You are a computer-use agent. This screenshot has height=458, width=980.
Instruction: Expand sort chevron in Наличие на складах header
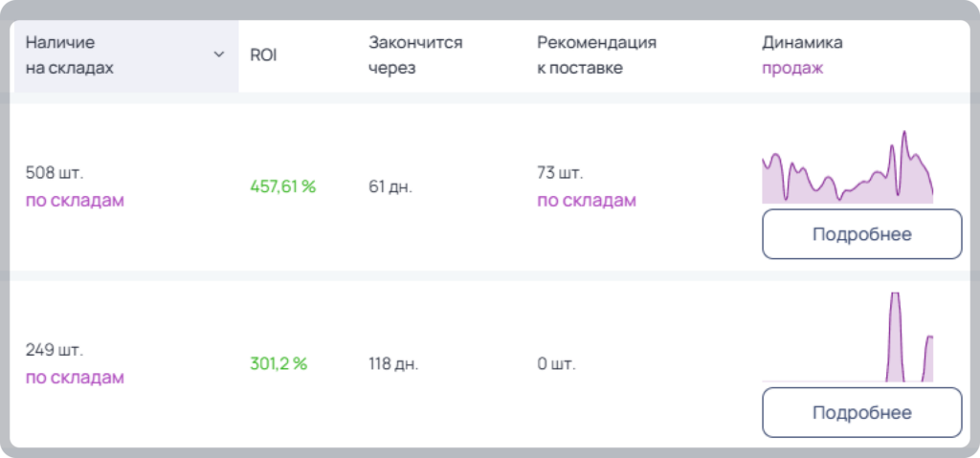tap(219, 55)
